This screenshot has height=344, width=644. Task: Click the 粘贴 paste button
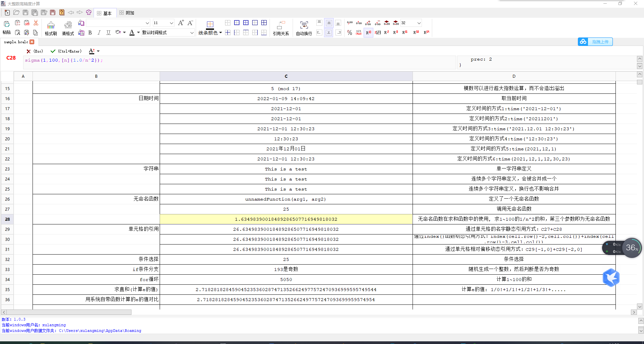(7, 27)
